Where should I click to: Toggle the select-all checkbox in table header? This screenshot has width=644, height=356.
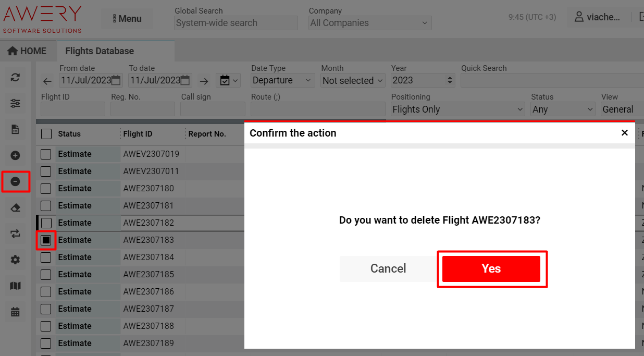tap(46, 134)
